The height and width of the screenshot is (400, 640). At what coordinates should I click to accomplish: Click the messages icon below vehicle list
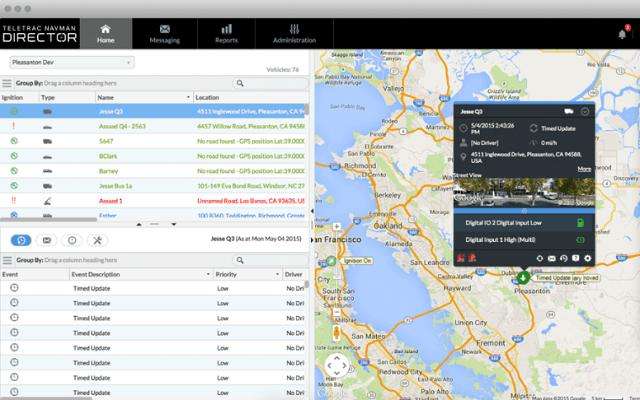tap(47, 240)
